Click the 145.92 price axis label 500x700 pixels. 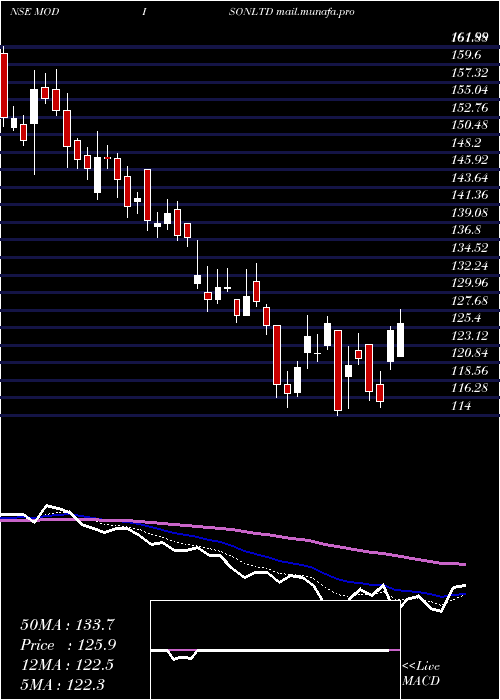(471, 160)
